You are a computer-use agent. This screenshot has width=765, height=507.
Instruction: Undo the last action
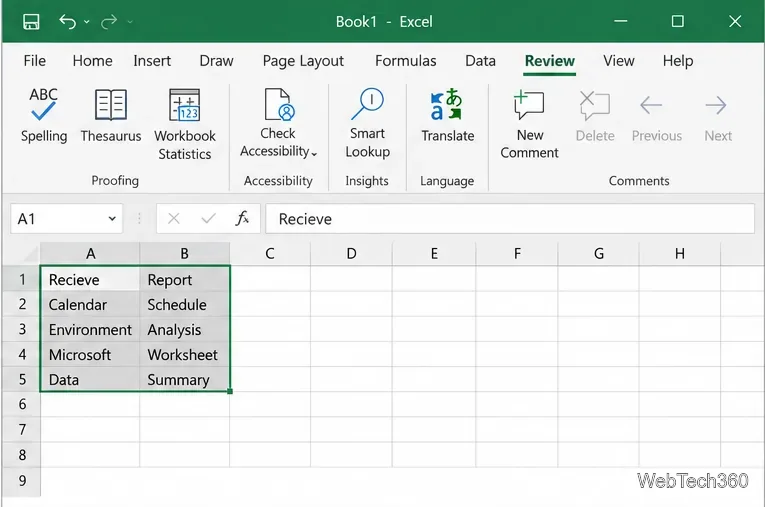67,21
